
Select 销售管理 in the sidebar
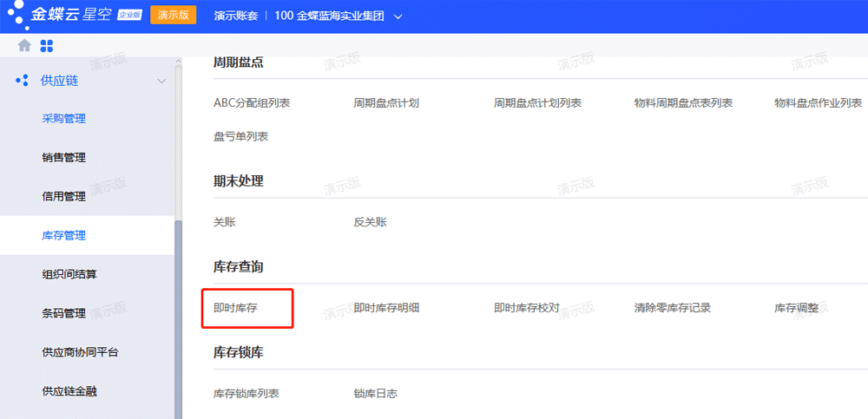(x=63, y=158)
